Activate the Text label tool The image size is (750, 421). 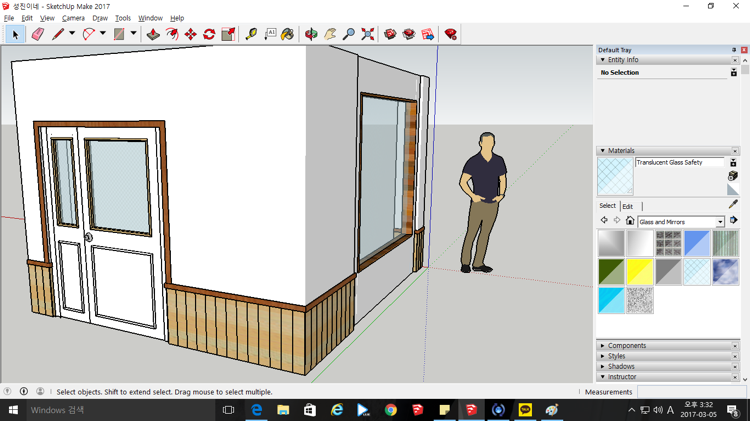click(270, 34)
